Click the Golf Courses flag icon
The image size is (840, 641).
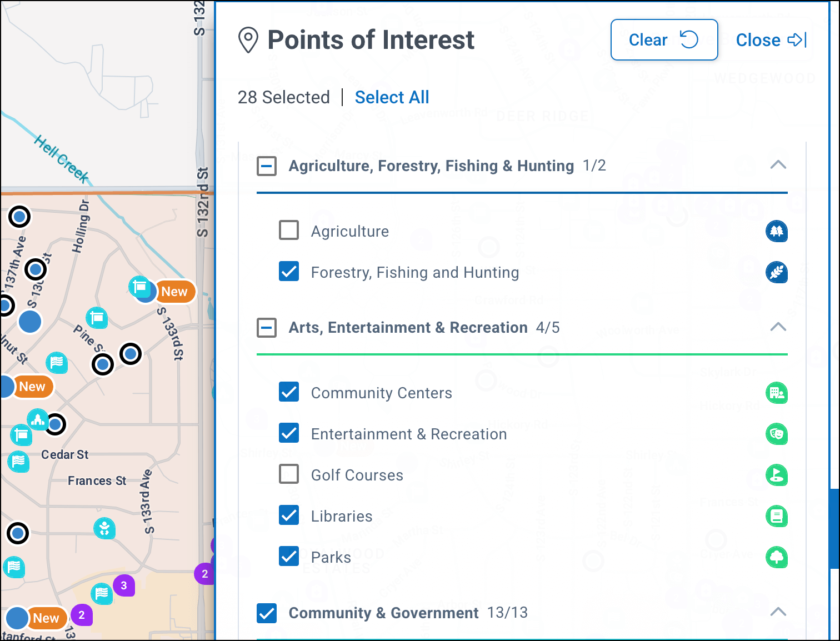click(x=776, y=475)
